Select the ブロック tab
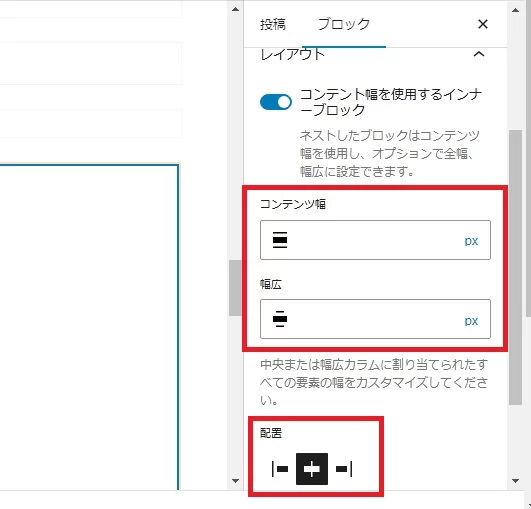 [344, 24]
